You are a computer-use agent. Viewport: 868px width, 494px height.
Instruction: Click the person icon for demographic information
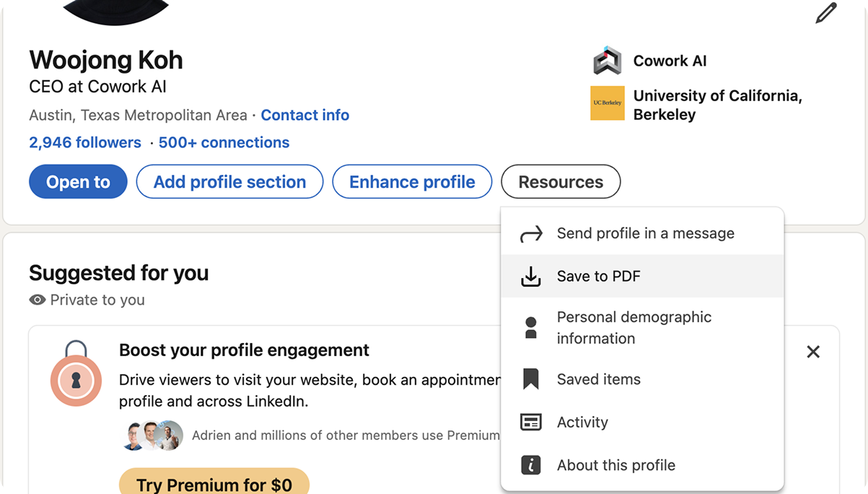coord(531,328)
